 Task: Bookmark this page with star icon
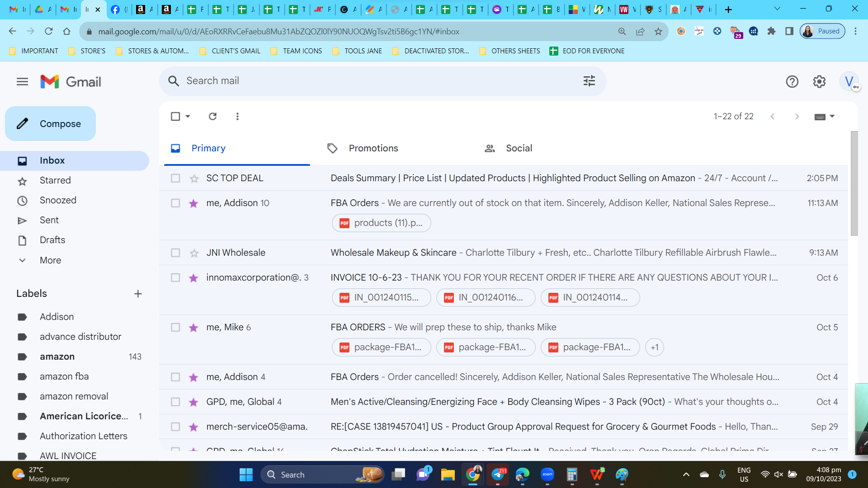[x=658, y=31]
